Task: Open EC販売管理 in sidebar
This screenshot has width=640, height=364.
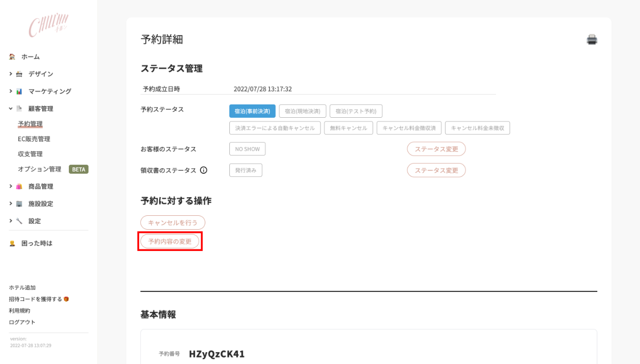Action: [34, 139]
